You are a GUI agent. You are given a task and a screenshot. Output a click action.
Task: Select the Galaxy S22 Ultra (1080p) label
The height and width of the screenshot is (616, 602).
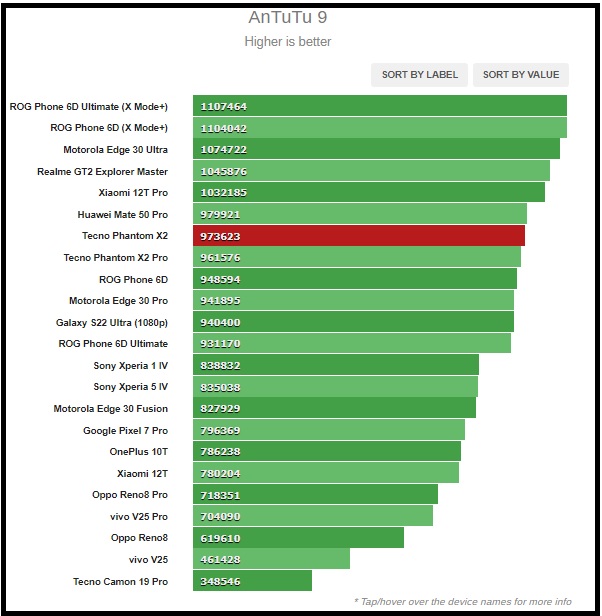[x=112, y=322]
